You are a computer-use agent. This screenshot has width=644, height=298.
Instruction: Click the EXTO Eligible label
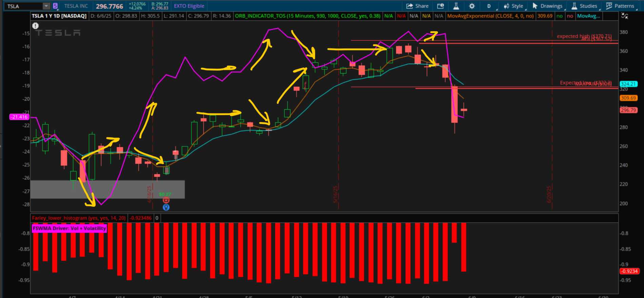[189, 6]
